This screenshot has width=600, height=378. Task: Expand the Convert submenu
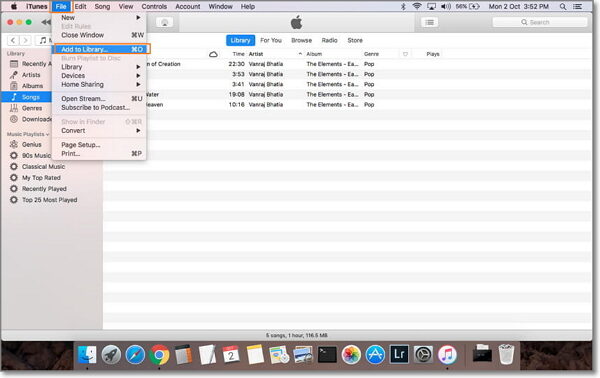pos(99,130)
